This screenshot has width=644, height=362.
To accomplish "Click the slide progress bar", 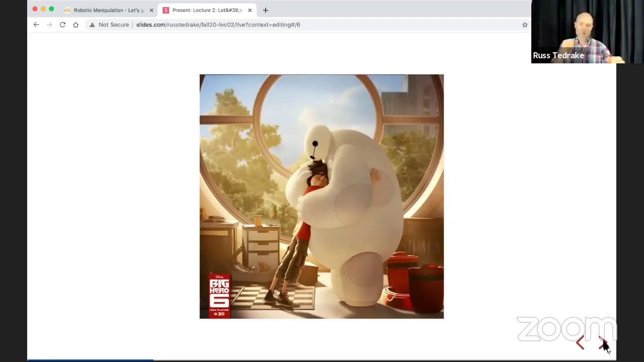I will tap(321, 360).
